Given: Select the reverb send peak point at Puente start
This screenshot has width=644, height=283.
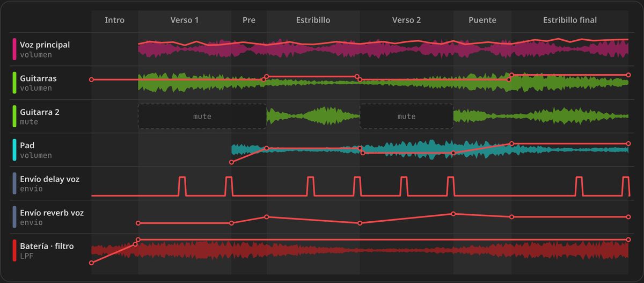Looking at the screenshot, I should pyautogui.click(x=453, y=214).
